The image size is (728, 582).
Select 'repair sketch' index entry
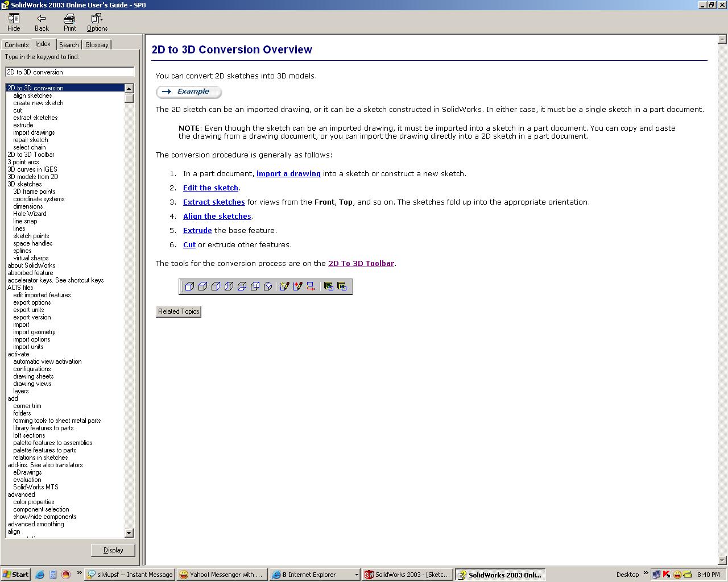pyautogui.click(x=31, y=140)
